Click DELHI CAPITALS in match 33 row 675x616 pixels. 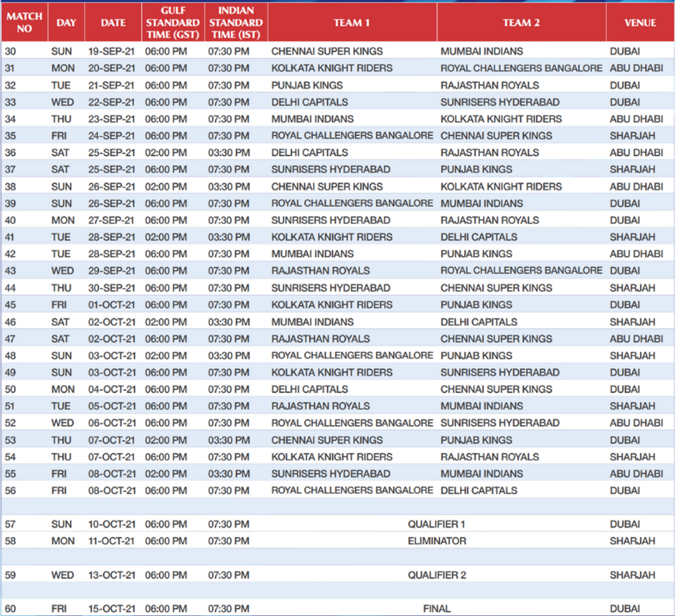310,102
